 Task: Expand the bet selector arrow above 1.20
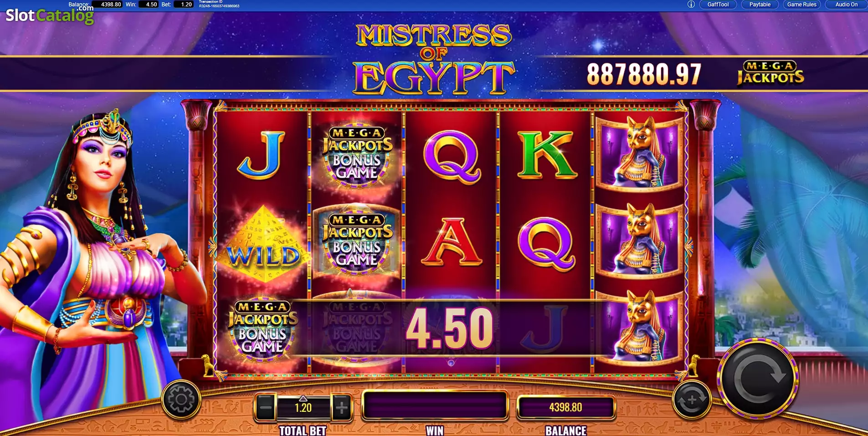tap(303, 398)
